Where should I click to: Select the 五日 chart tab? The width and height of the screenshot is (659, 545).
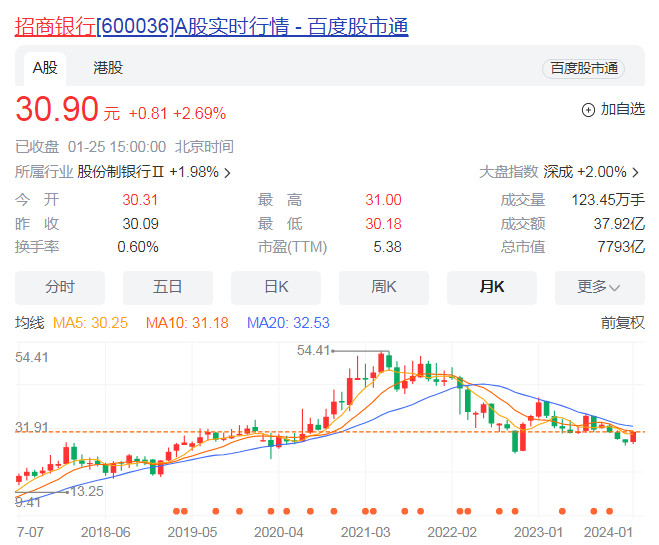(x=168, y=287)
